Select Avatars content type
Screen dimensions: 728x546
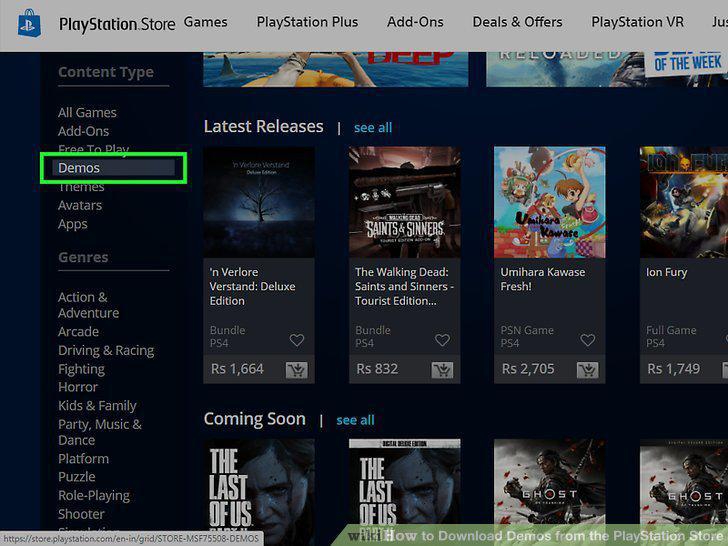coord(80,205)
